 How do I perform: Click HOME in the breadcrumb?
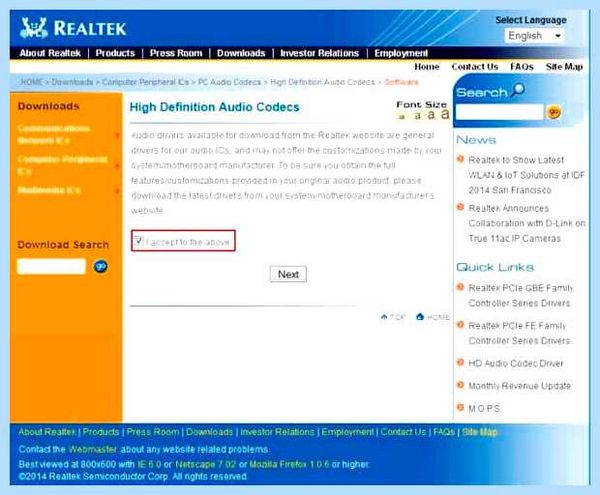pyautogui.click(x=31, y=82)
